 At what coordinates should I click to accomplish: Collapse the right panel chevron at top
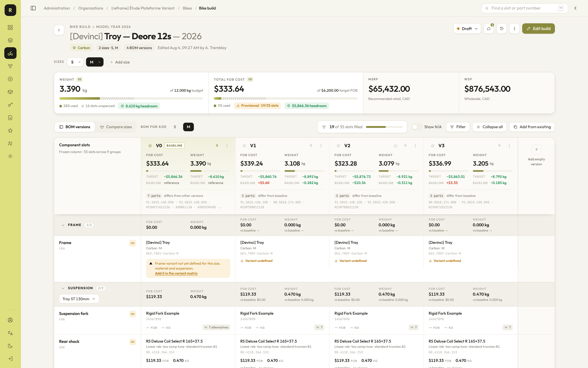pyautogui.click(x=575, y=8)
